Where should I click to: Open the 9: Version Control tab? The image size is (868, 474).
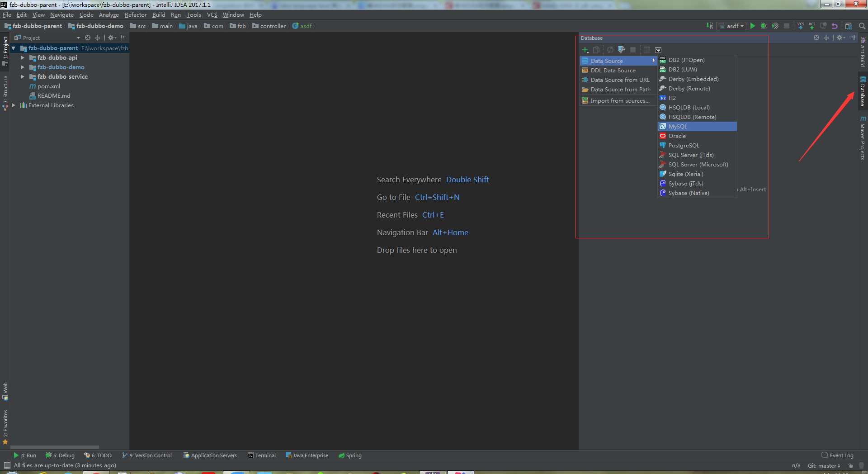coord(147,455)
